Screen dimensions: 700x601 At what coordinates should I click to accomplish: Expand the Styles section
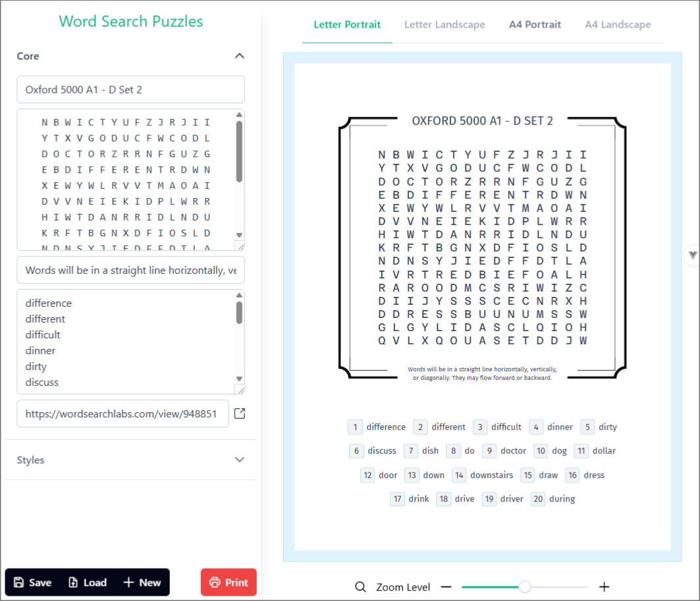point(240,459)
